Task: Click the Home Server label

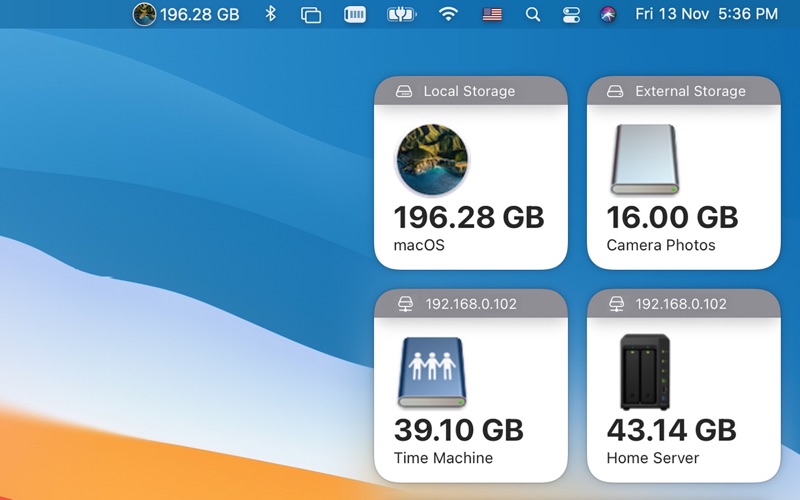Action: coord(653,458)
